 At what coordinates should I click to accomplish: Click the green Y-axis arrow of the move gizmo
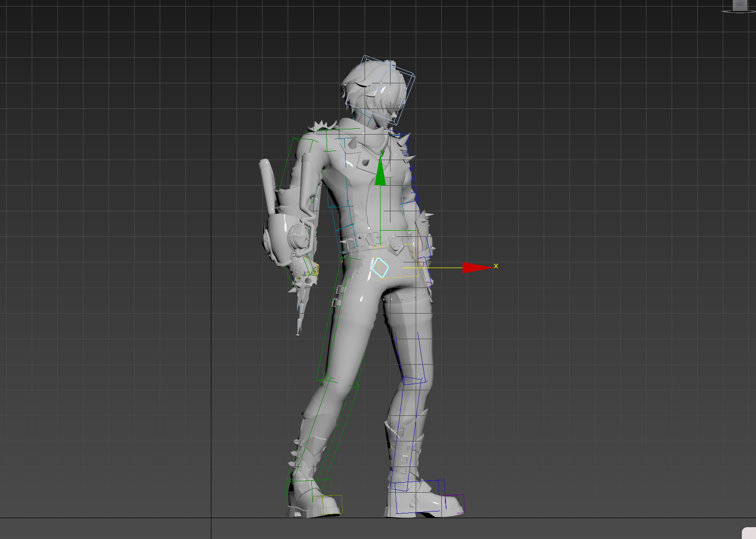tap(380, 171)
